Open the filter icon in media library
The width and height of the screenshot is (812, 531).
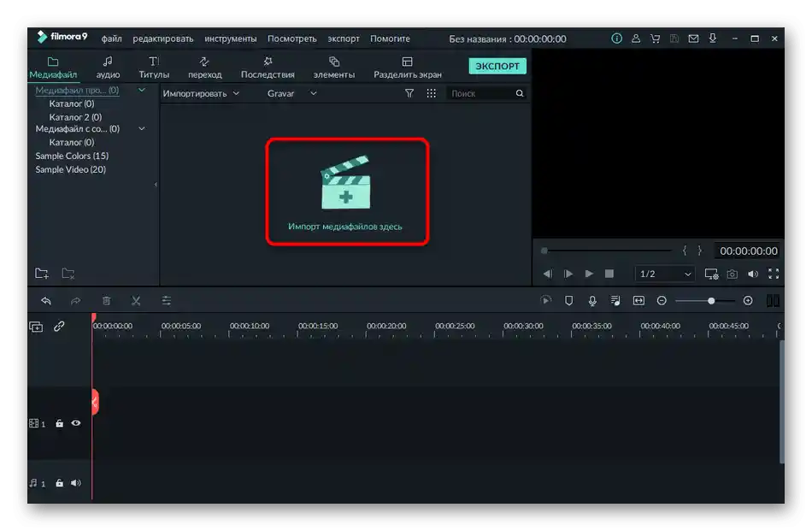point(409,93)
